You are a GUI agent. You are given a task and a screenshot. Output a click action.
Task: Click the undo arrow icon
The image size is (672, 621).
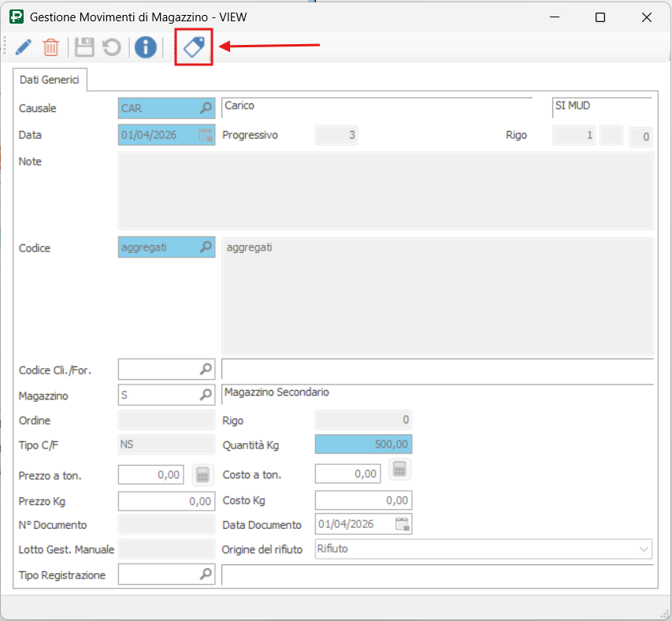pos(112,47)
